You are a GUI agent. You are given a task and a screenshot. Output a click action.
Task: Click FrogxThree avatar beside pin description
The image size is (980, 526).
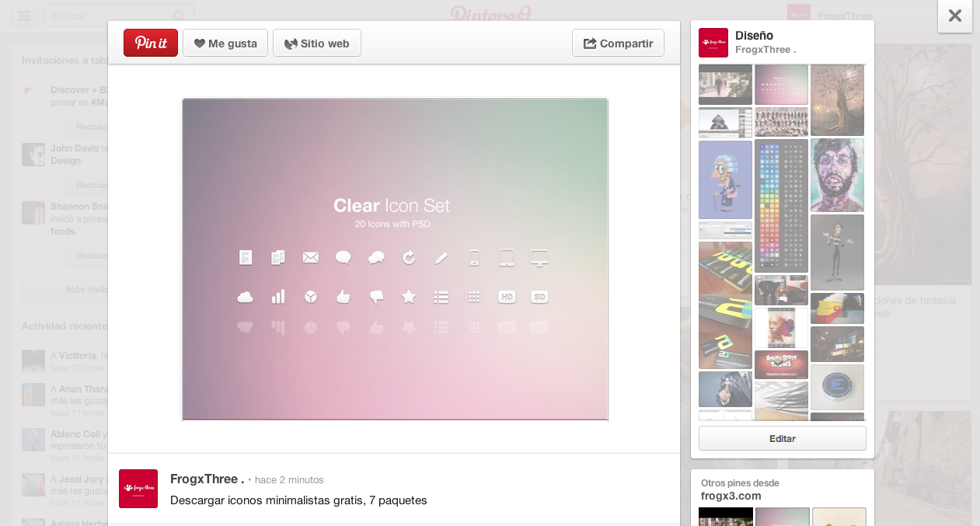(x=138, y=489)
